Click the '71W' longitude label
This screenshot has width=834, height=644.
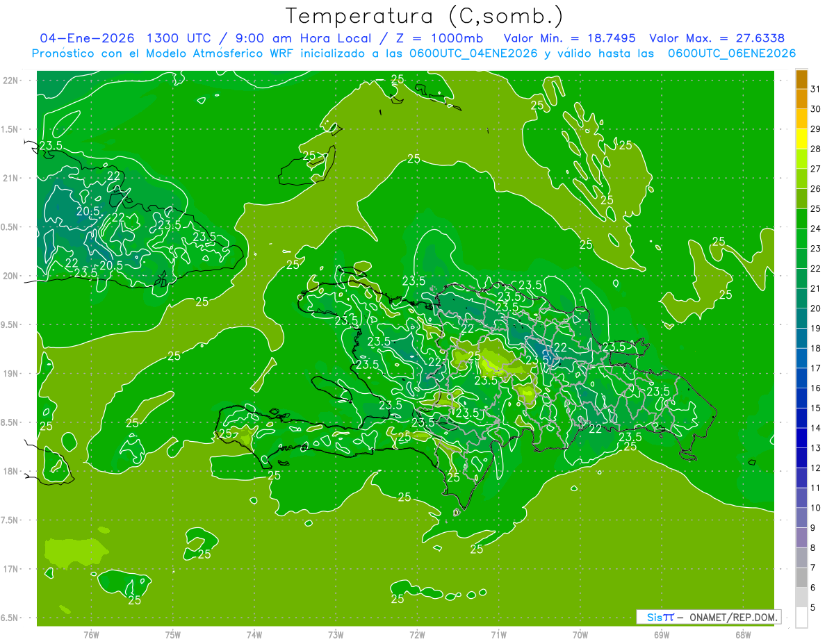point(498,634)
